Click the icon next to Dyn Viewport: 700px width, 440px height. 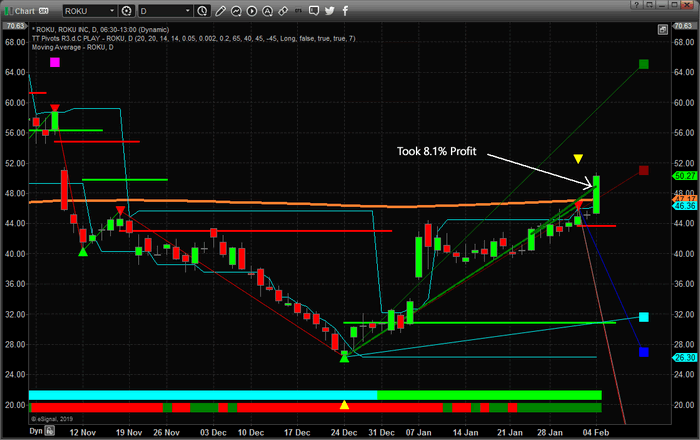pyautogui.click(x=50, y=431)
